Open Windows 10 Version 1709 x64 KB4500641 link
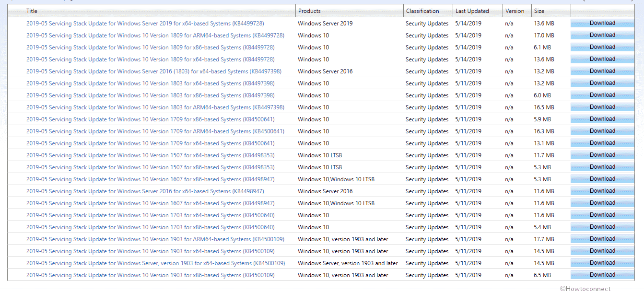644x293 pixels. [151, 143]
